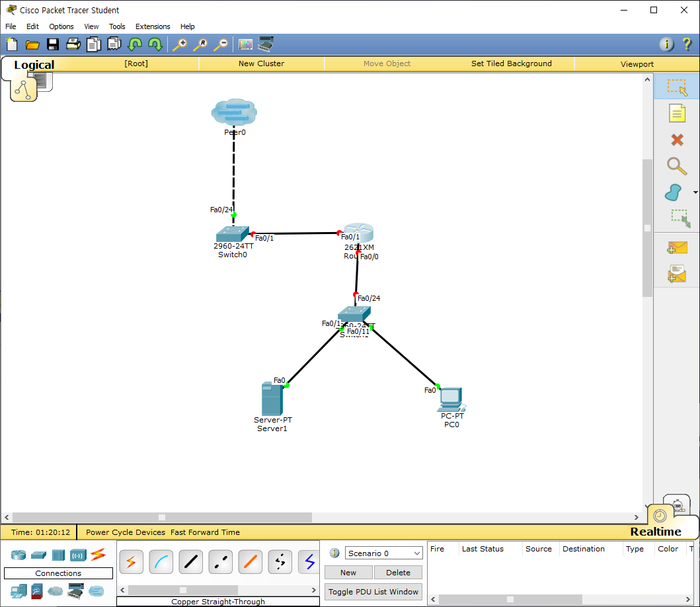
Task: Click the Add Simple PDU envelope
Action: coord(677,247)
